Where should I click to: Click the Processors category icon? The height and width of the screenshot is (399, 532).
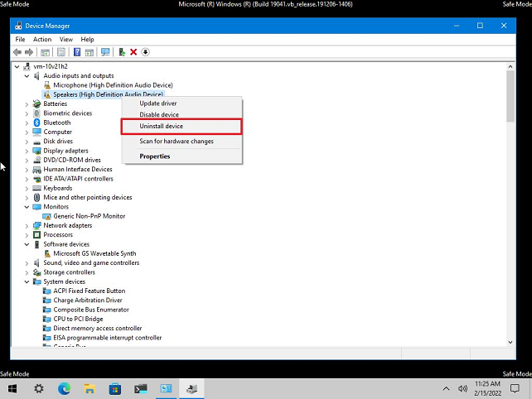36,235
